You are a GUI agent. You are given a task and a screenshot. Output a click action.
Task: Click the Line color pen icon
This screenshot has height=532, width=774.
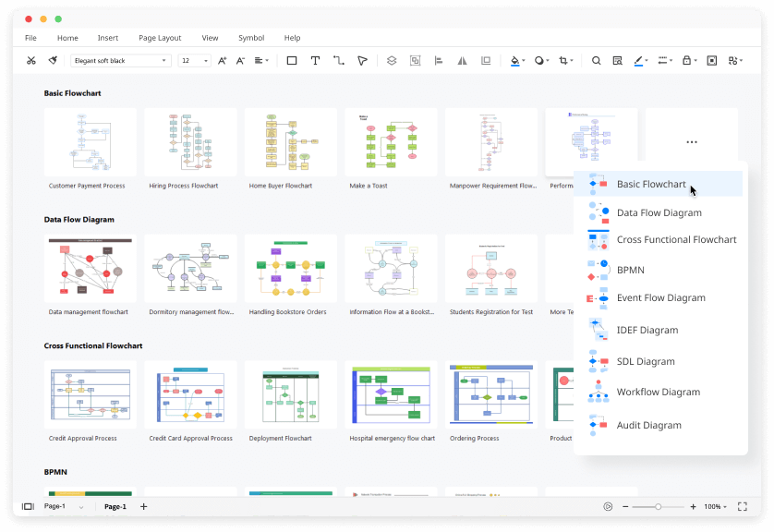pyautogui.click(x=638, y=61)
